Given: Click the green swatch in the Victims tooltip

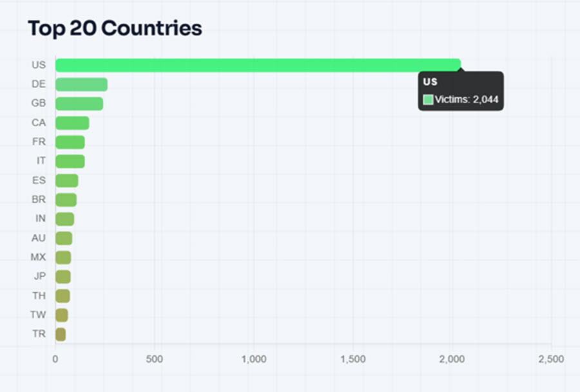Looking at the screenshot, I should (428, 99).
